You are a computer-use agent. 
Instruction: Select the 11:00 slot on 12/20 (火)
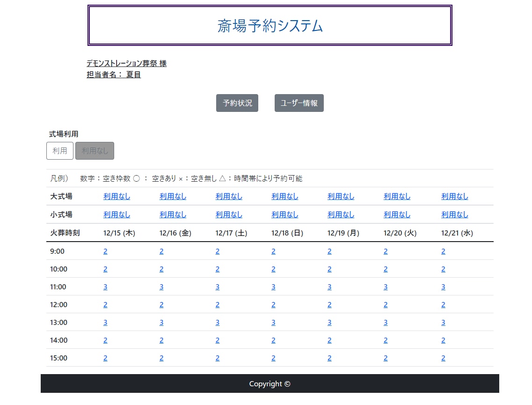click(x=386, y=287)
